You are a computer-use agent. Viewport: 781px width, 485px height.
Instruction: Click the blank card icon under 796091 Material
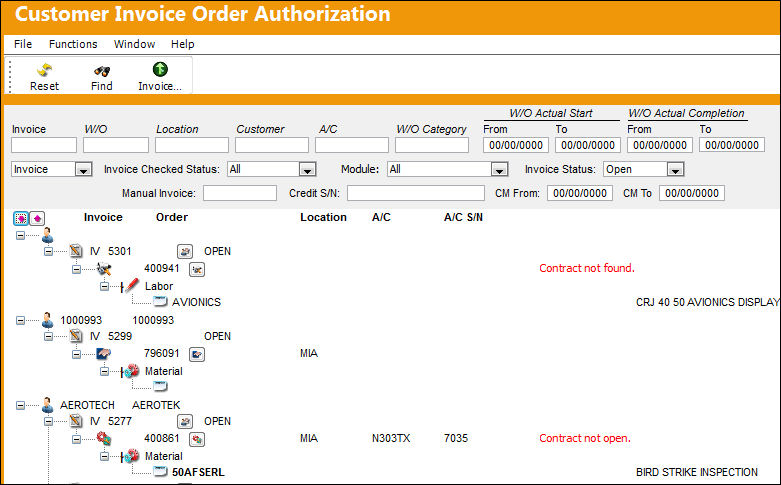pyautogui.click(x=160, y=386)
